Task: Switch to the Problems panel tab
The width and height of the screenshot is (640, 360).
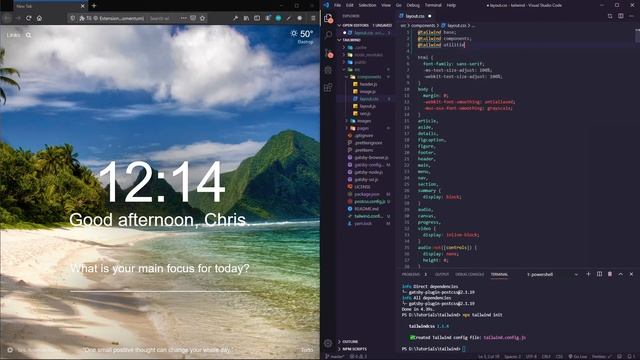Action: 414,274
